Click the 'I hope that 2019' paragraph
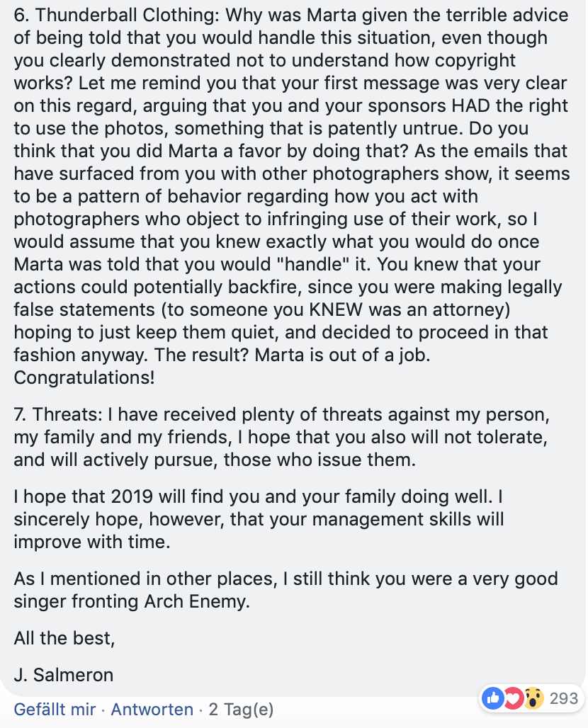The width and height of the screenshot is (588, 728). [x=259, y=519]
